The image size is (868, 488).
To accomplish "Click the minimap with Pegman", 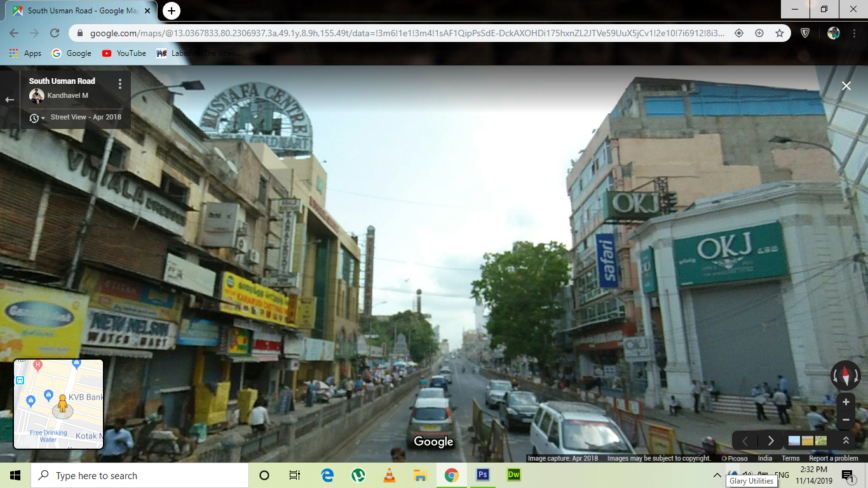I will tap(58, 404).
